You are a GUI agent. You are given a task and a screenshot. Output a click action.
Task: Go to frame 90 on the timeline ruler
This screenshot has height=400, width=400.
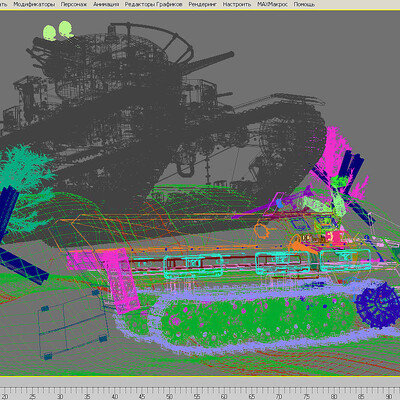389,397
